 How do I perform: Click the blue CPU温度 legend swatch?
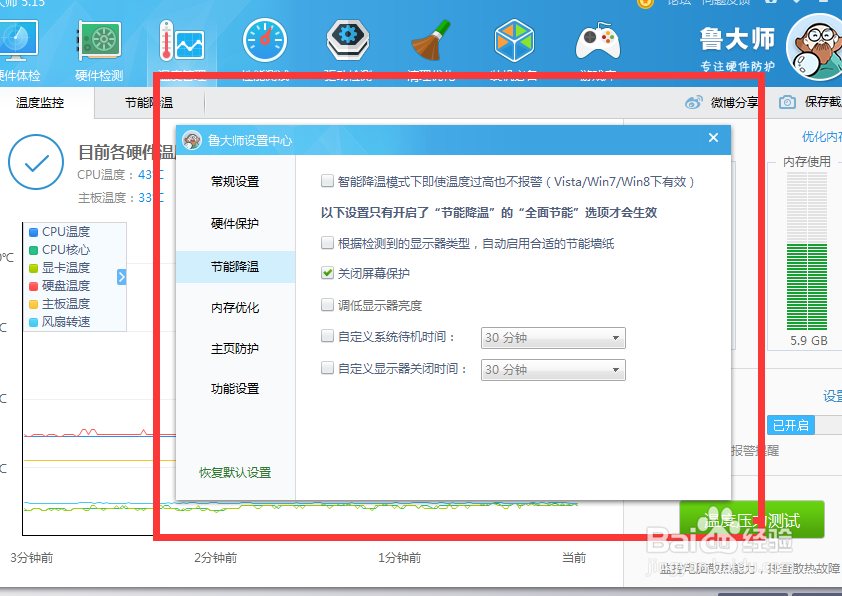[33, 232]
